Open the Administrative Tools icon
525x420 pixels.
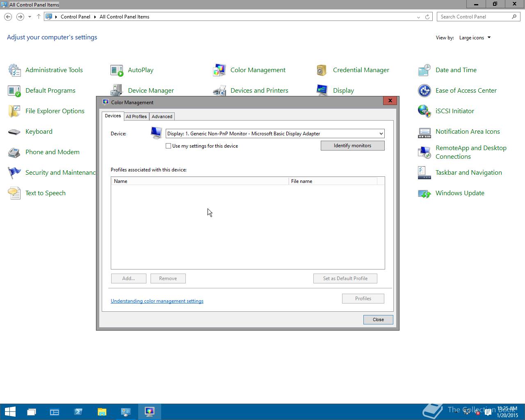[14, 70]
